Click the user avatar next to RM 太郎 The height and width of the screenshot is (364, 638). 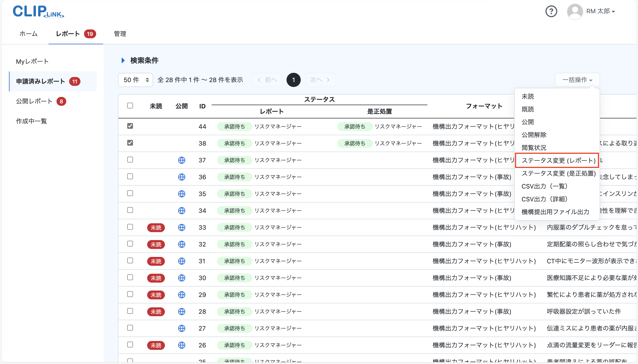coord(574,11)
